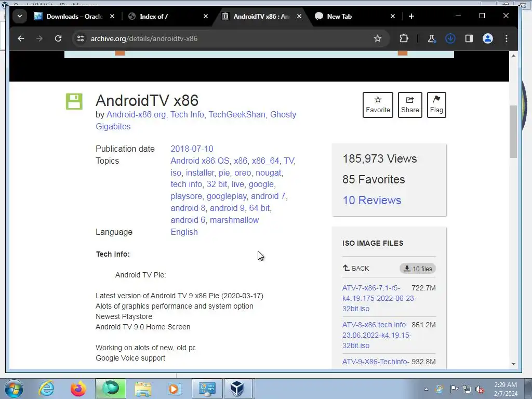Click the green floppy software icon
This screenshot has width=532, height=399.
(74, 101)
